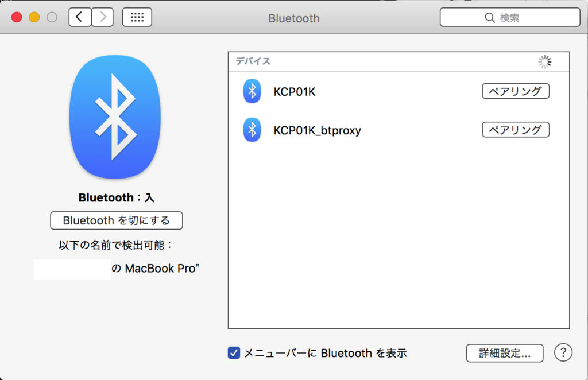Minimize the window with the yellow button
This screenshot has width=588, height=380.
point(34,17)
